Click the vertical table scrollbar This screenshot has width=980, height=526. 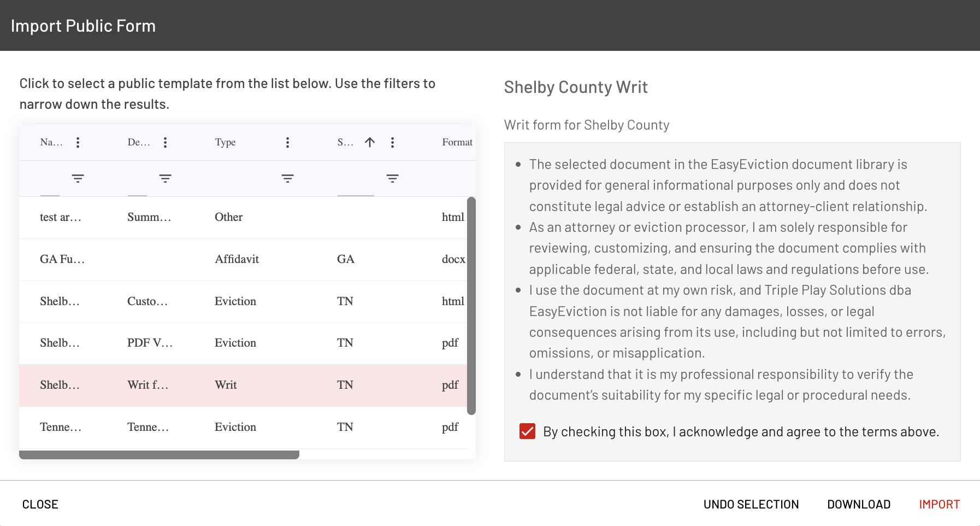471,306
